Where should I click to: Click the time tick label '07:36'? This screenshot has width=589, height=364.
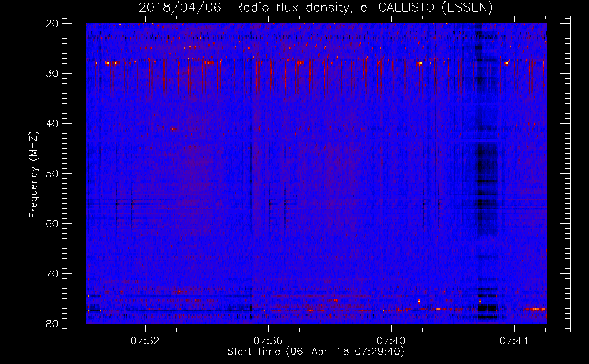point(268,341)
